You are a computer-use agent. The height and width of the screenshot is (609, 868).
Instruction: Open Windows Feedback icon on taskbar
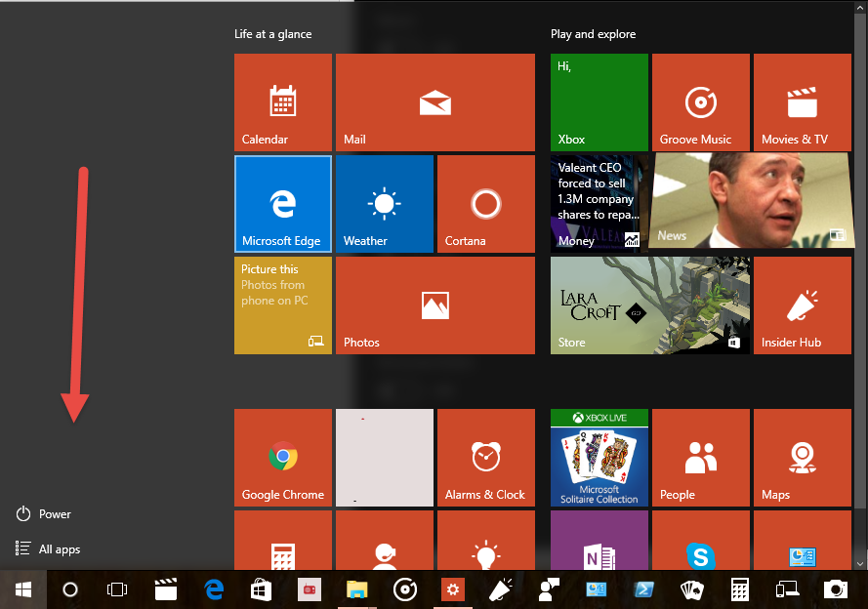click(x=549, y=589)
